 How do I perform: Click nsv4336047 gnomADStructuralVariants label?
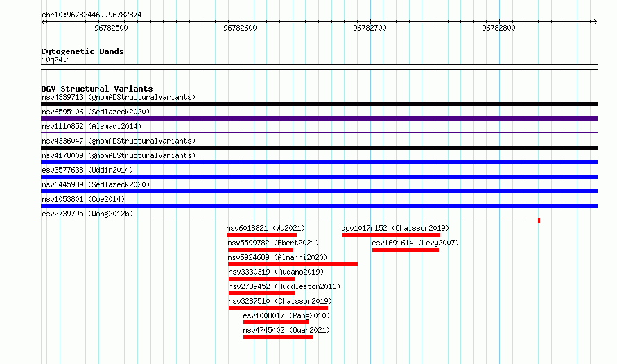pos(119,141)
